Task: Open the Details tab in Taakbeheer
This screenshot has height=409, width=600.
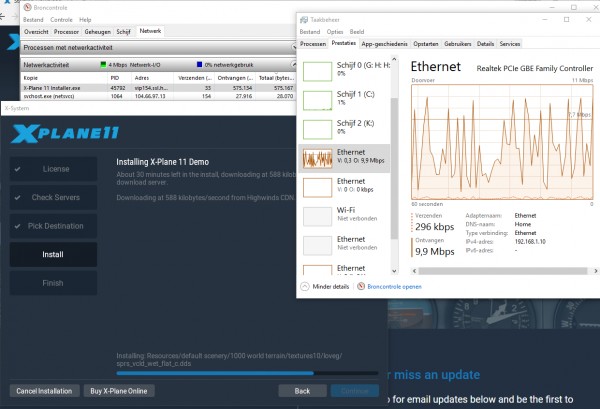Action: pos(485,44)
